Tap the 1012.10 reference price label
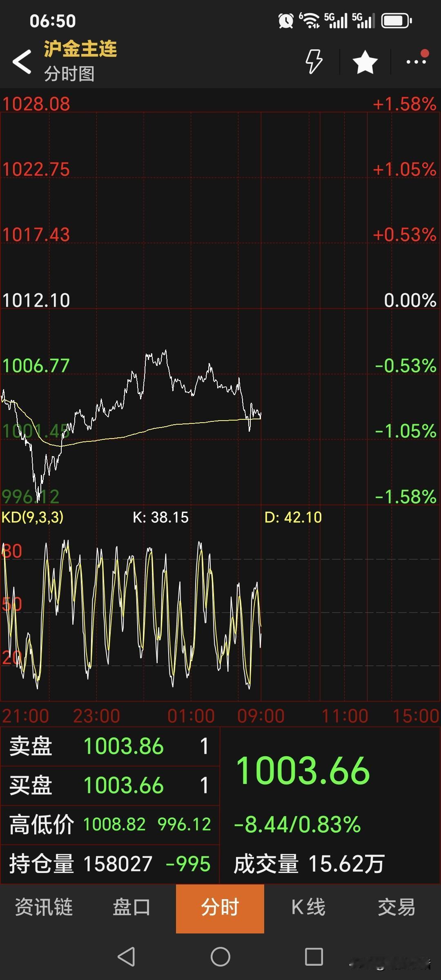 click(36, 301)
